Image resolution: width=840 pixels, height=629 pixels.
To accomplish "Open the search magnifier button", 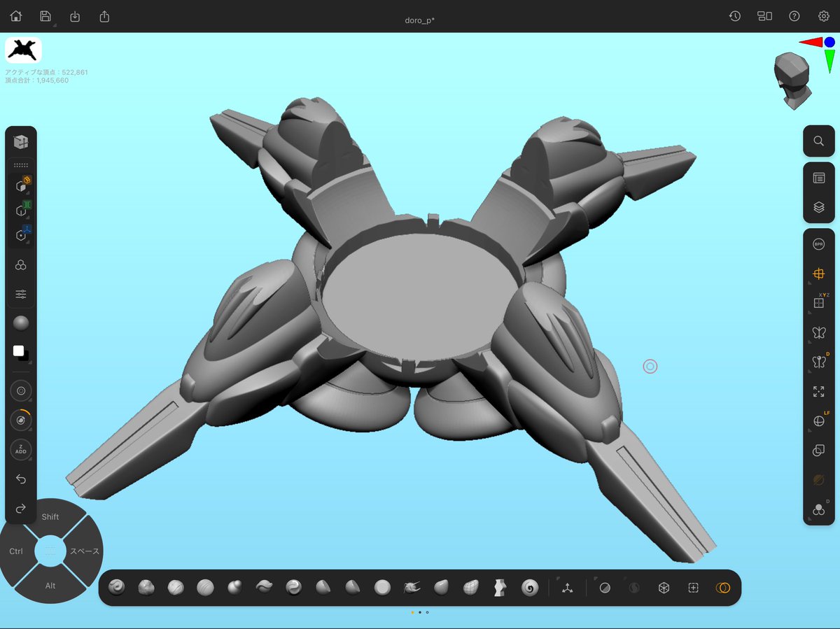I will (x=818, y=141).
